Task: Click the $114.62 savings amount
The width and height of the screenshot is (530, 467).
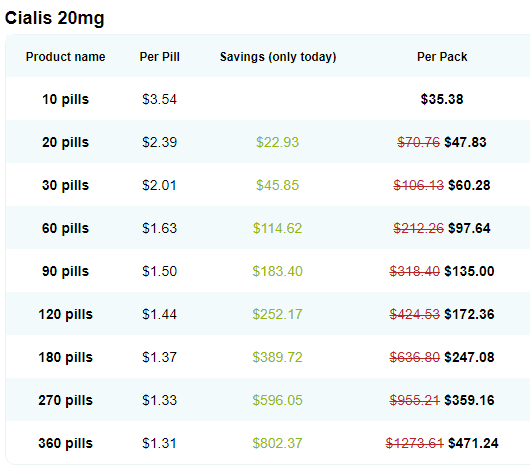Action: coord(277,228)
